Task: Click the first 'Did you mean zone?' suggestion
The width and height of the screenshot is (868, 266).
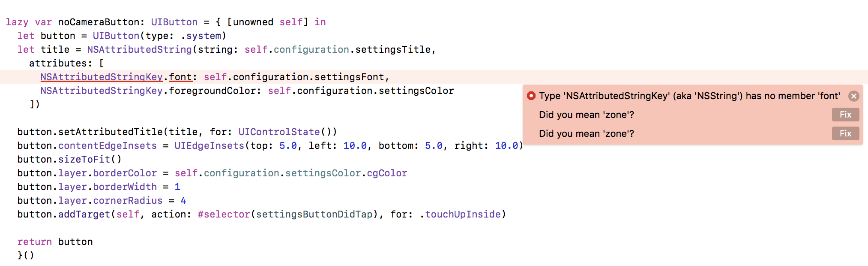Action: [586, 115]
